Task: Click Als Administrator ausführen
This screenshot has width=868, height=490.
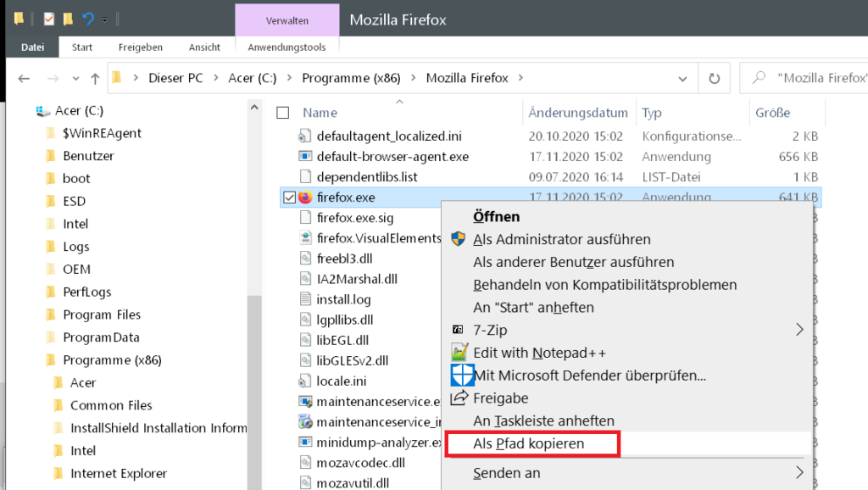Action: [561, 240]
